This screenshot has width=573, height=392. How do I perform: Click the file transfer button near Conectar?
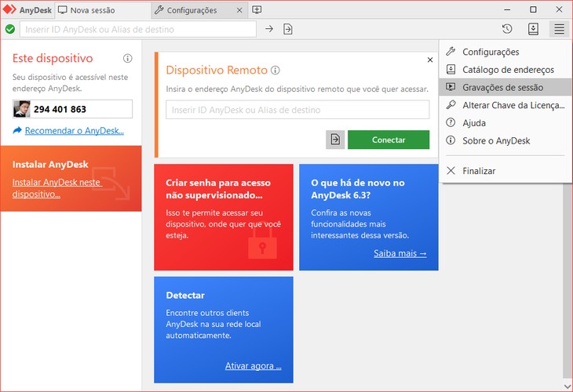click(335, 140)
